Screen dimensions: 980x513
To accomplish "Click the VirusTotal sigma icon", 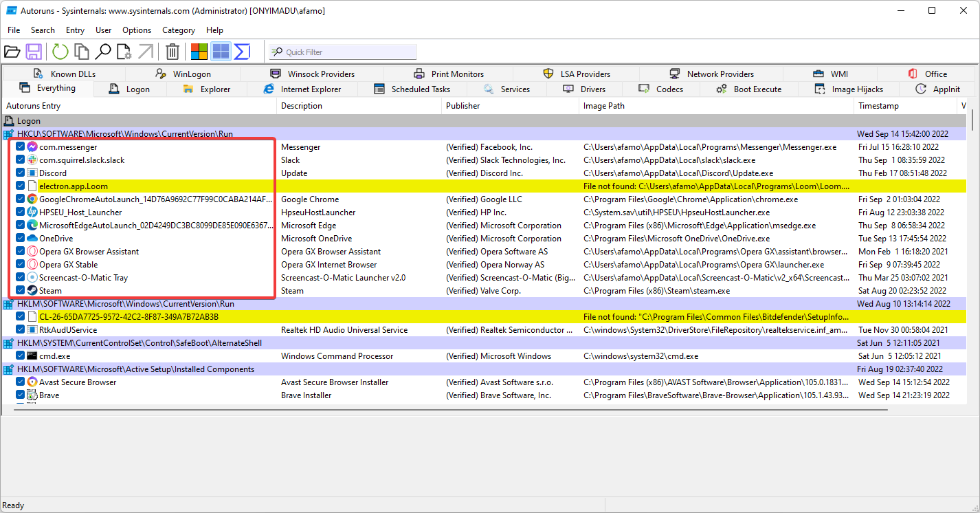I will (x=242, y=52).
